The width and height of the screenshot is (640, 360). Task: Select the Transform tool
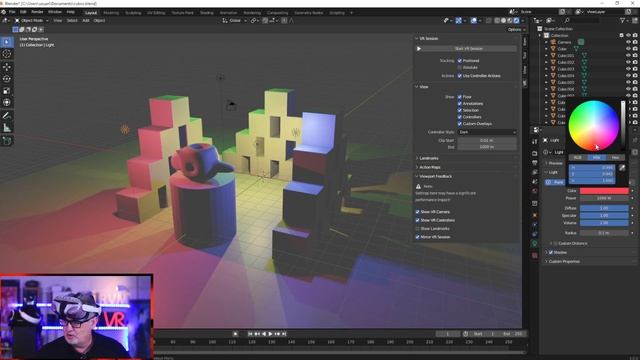[7, 102]
